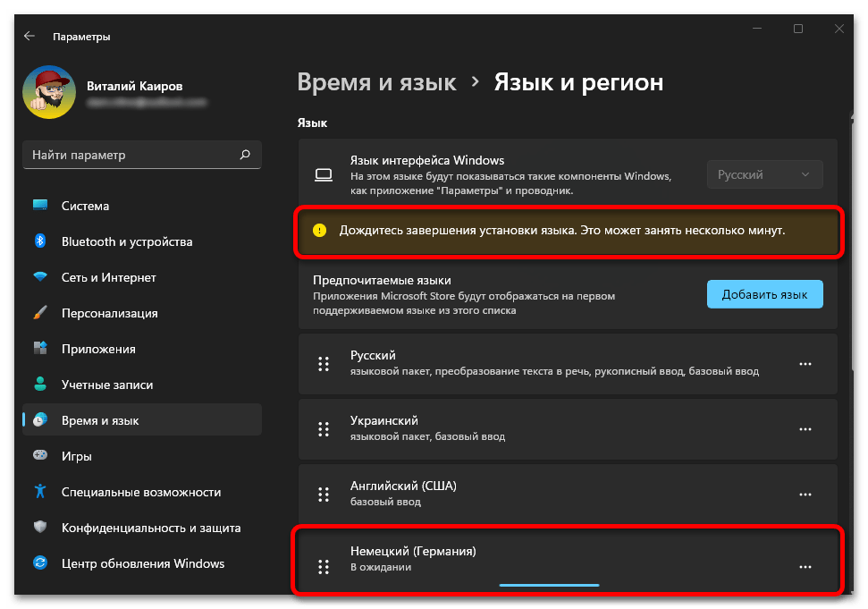868x609 pixels.
Task: Select the Время и язык sidebar item
Action: (142, 420)
